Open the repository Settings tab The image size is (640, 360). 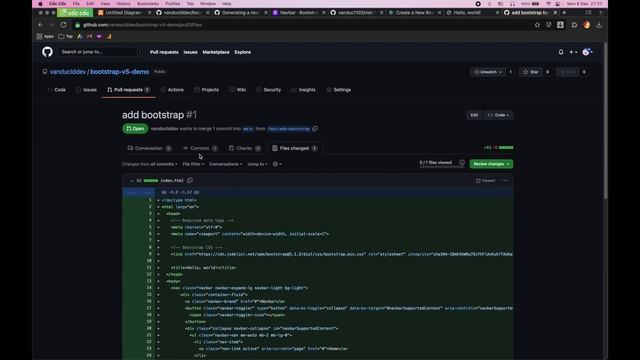[339, 90]
